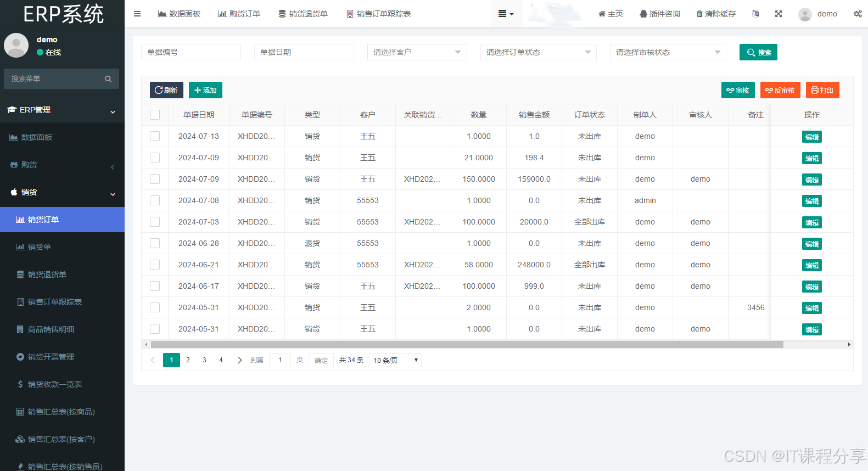Click the horizontal scrollbar under the table

point(467,345)
